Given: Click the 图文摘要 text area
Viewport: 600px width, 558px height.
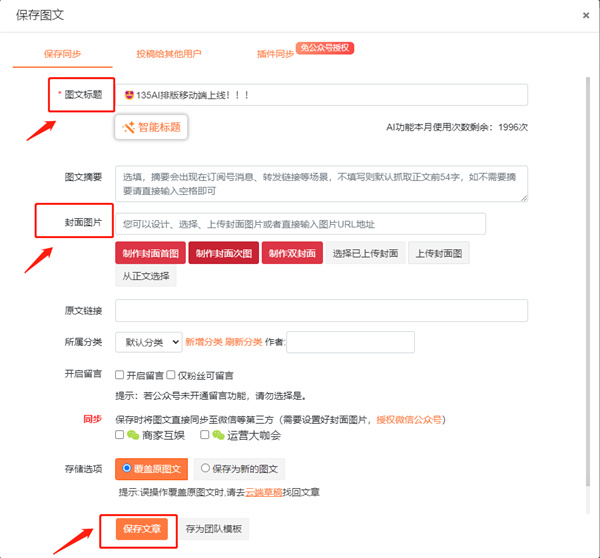Looking at the screenshot, I should [321, 184].
